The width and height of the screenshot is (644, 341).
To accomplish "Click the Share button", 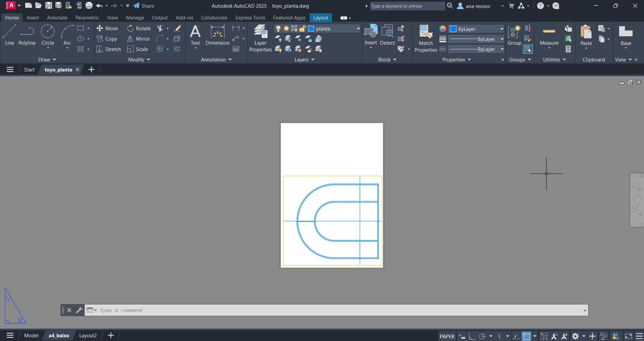I will coord(144,6).
